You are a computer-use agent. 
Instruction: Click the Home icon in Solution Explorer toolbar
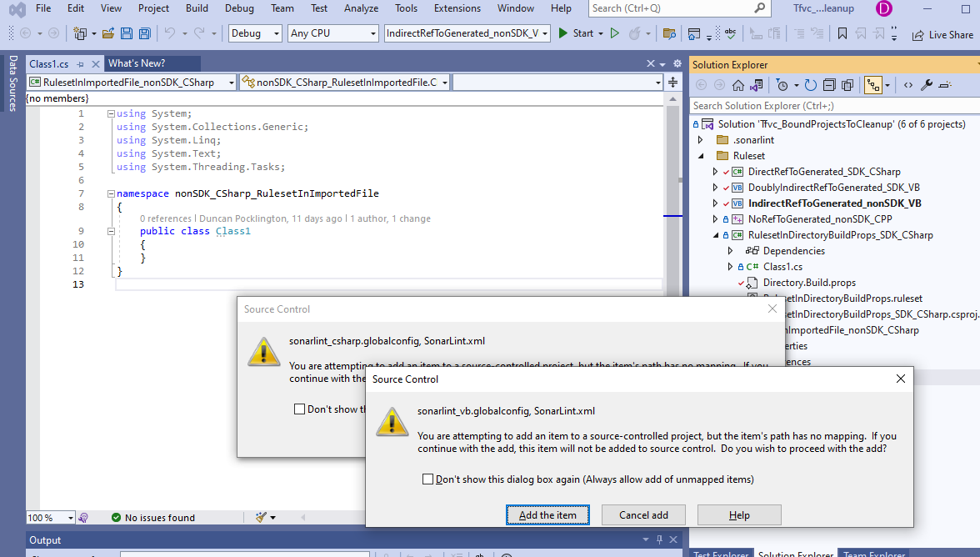(x=737, y=84)
